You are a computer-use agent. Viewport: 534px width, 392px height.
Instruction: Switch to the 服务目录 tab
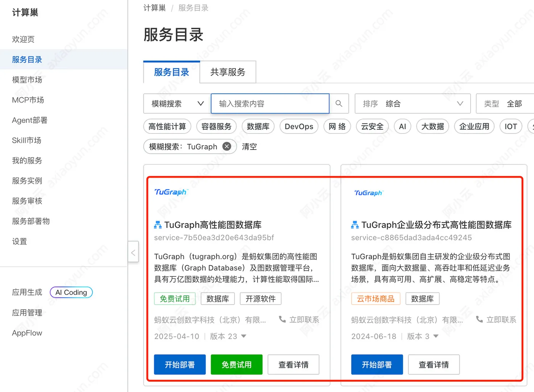(172, 72)
